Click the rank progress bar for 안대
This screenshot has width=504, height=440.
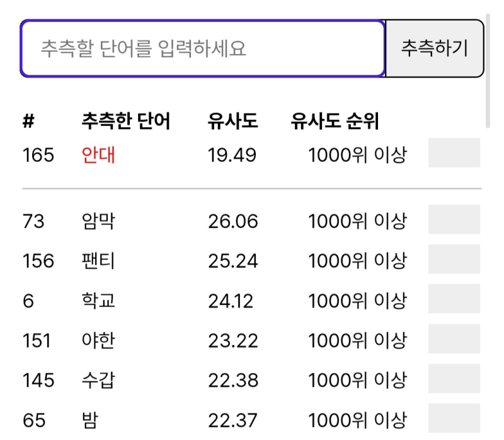[454, 153]
